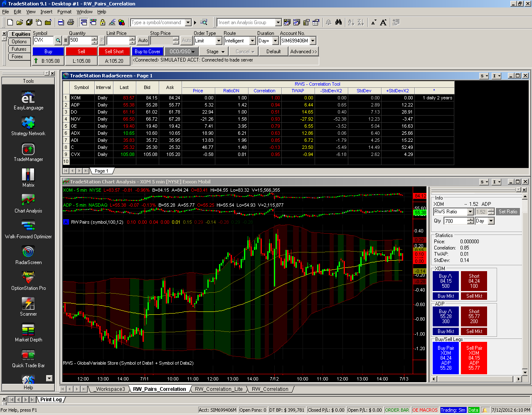Screen dimensions: 532x415
Task: Launch TradeManager from Tools
Action: pyautogui.click(x=28, y=152)
